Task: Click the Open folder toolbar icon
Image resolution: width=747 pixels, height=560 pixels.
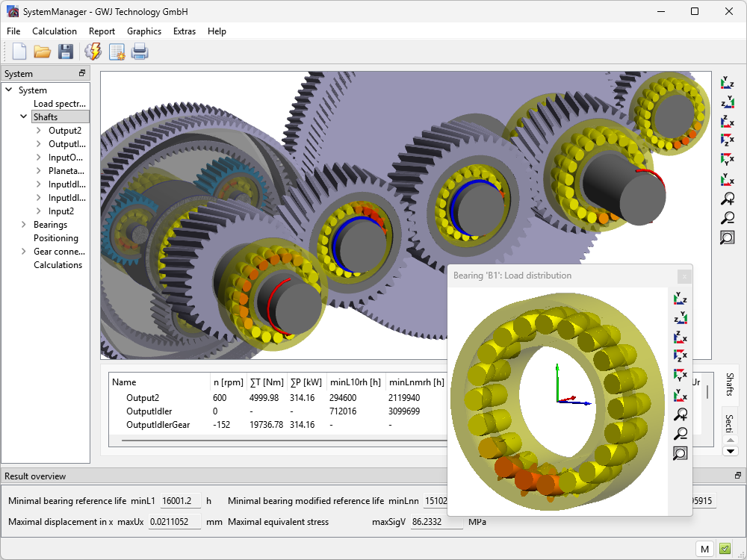Action: [42, 52]
